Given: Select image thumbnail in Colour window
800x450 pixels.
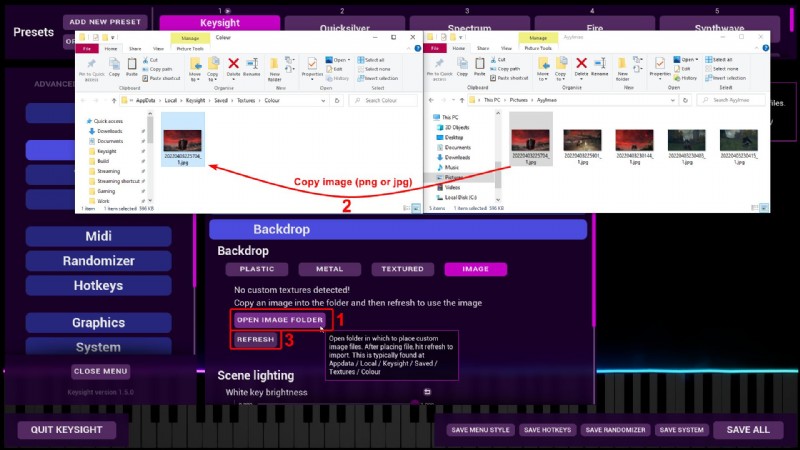Looking at the screenshot, I should point(183,139).
